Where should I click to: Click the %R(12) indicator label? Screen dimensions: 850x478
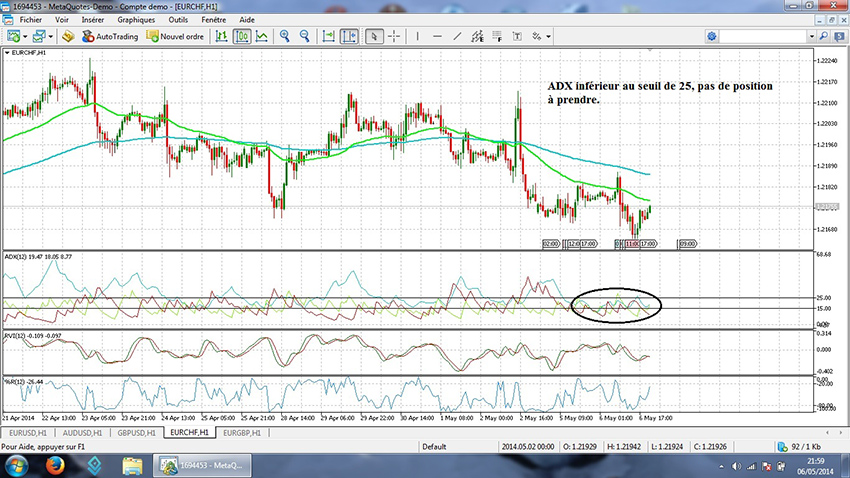click(x=23, y=382)
